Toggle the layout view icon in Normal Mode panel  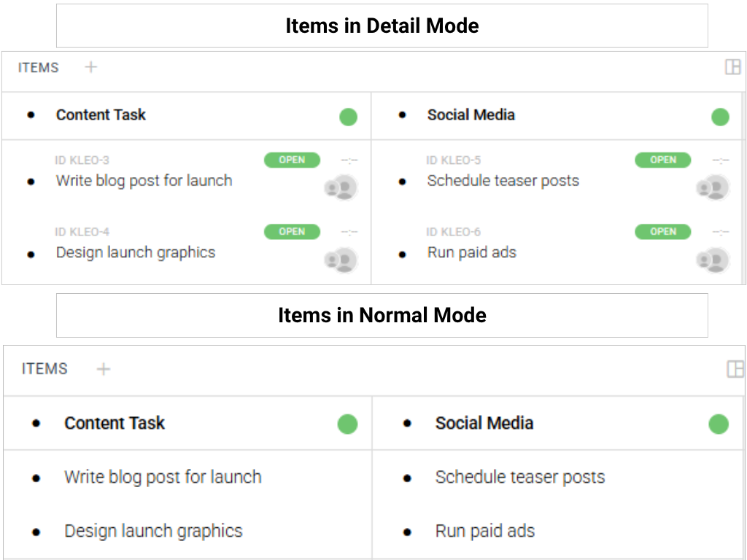735,369
